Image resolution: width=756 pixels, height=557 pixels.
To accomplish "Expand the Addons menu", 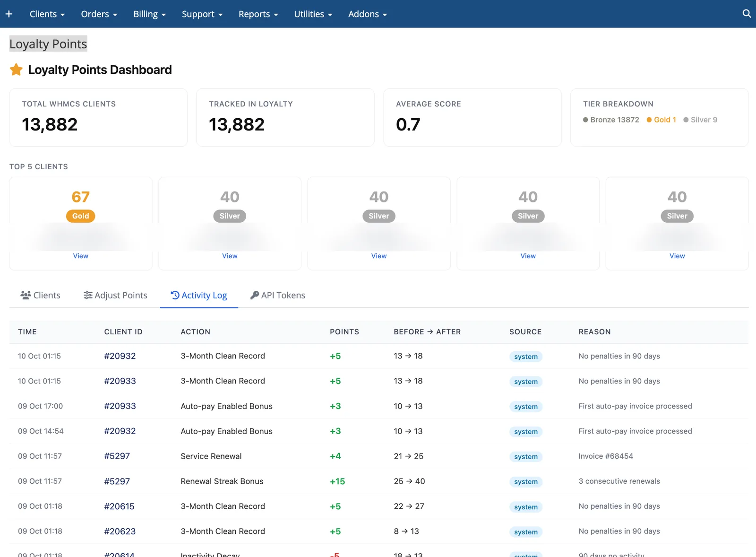I will (368, 14).
